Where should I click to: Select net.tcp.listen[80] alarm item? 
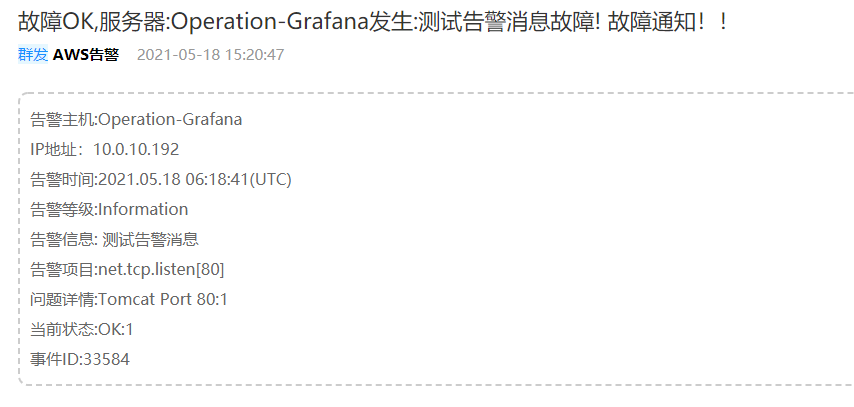click(x=161, y=269)
